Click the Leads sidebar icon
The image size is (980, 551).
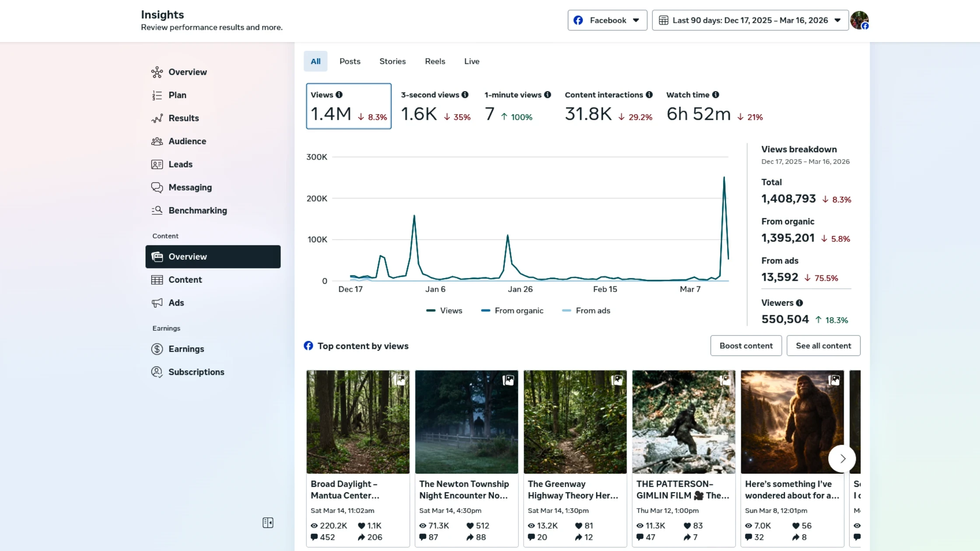click(157, 164)
